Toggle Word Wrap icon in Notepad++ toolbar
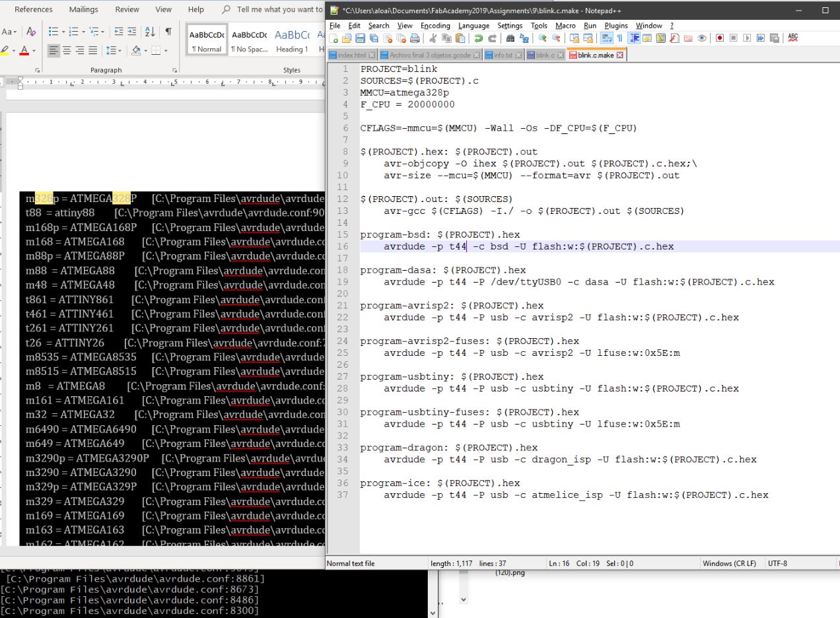The width and height of the screenshot is (840, 618). pyautogui.click(x=606, y=38)
